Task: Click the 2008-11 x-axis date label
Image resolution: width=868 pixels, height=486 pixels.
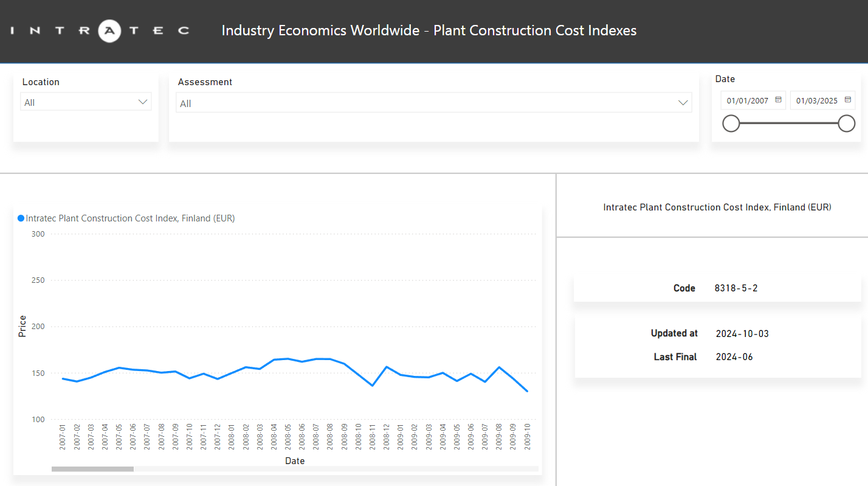Action: pyautogui.click(x=372, y=437)
